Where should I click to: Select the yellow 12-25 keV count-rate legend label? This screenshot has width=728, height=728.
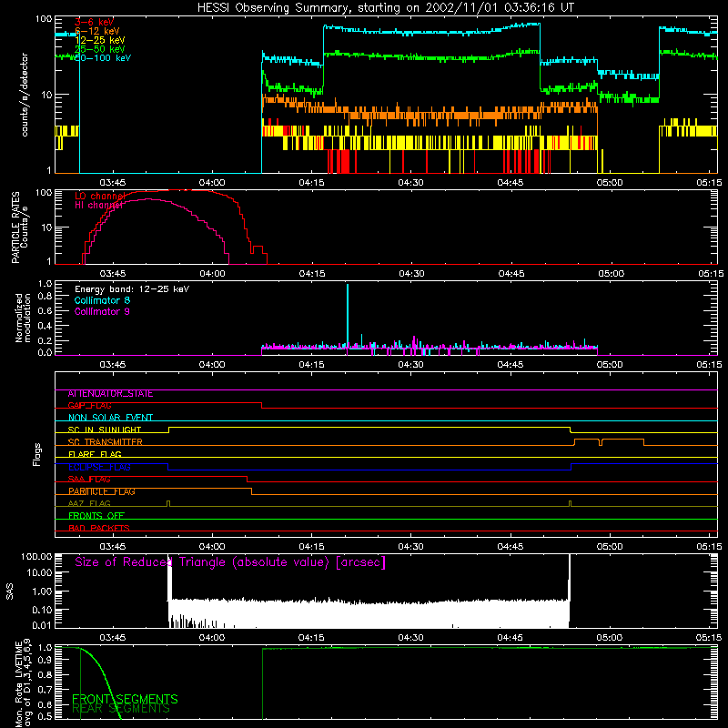click(99, 40)
